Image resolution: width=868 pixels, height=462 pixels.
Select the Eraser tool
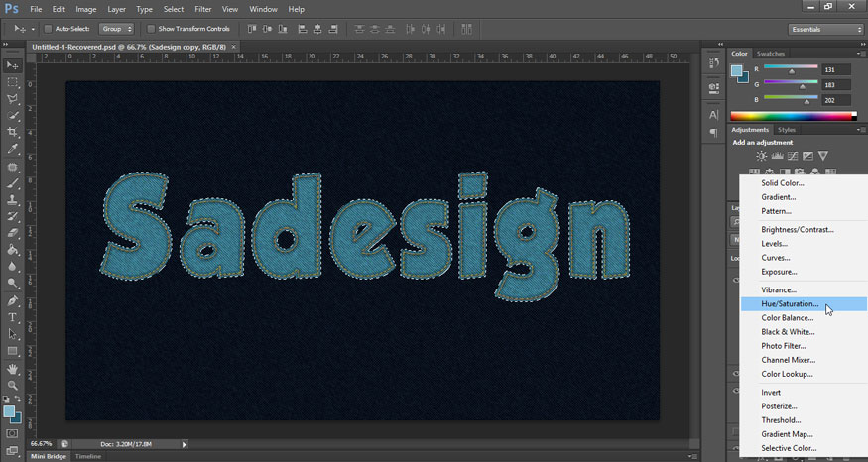coord(12,233)
